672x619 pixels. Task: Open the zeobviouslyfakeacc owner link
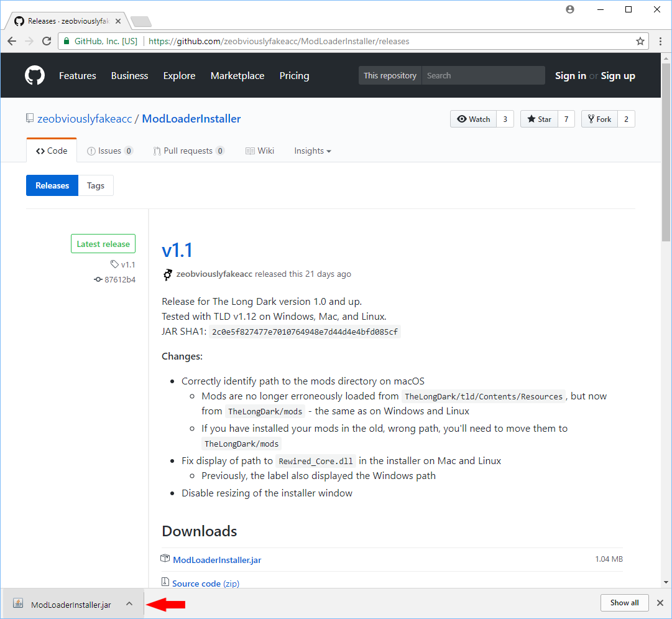pos(85,119)
